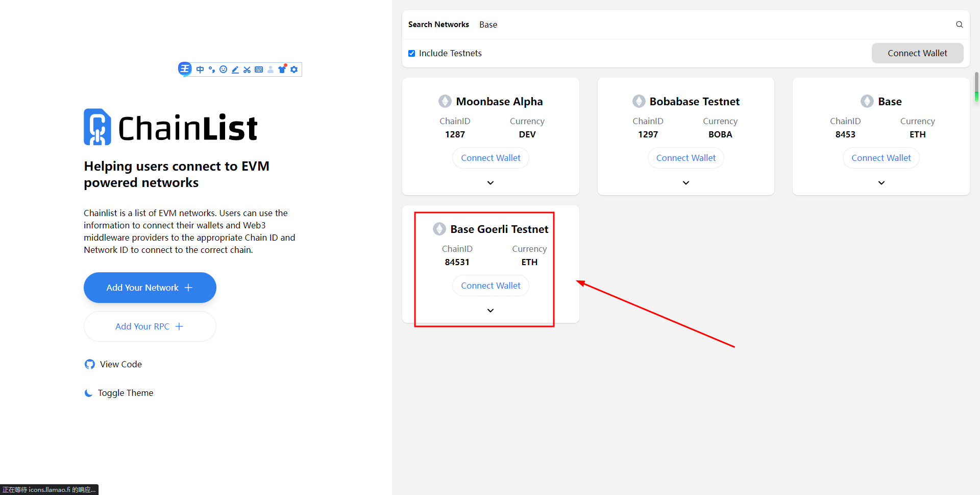
Task: Click the user account icon in the IME toolbar
Action: 271,69
